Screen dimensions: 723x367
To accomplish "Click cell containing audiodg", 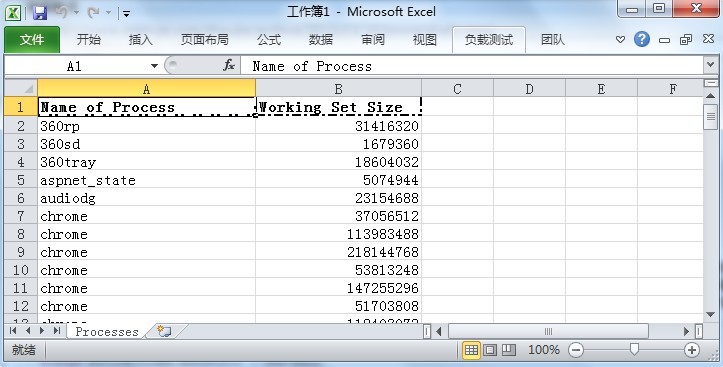I will point(147,198).
